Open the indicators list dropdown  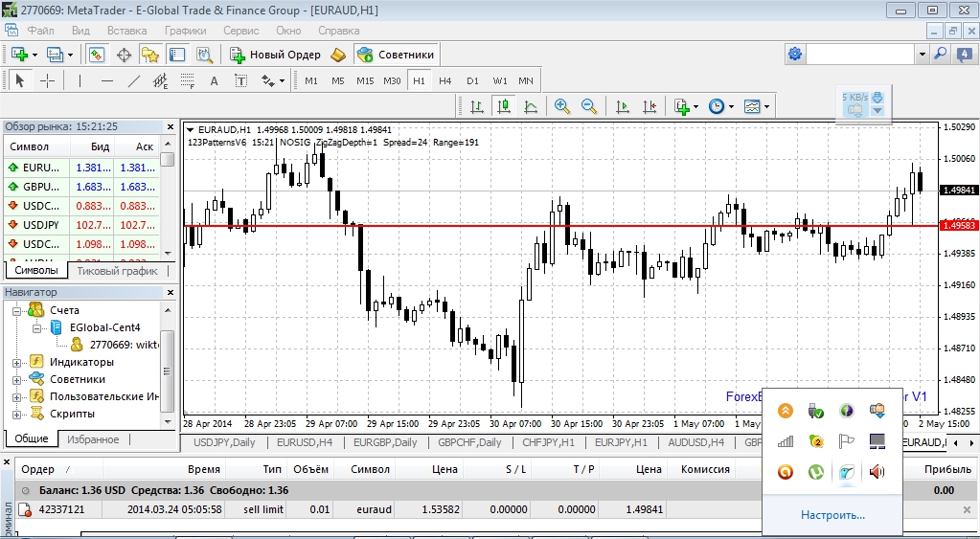point(686,107)
